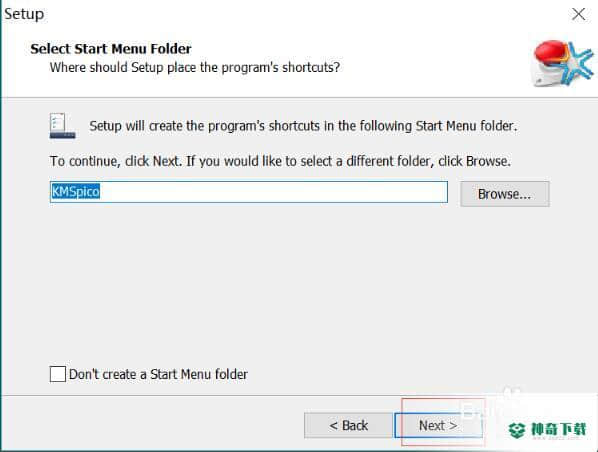This screenshot has width=598, height=452.
Task: Click the "Don't create a Start Menu folder" label
Action: (158, 374)
